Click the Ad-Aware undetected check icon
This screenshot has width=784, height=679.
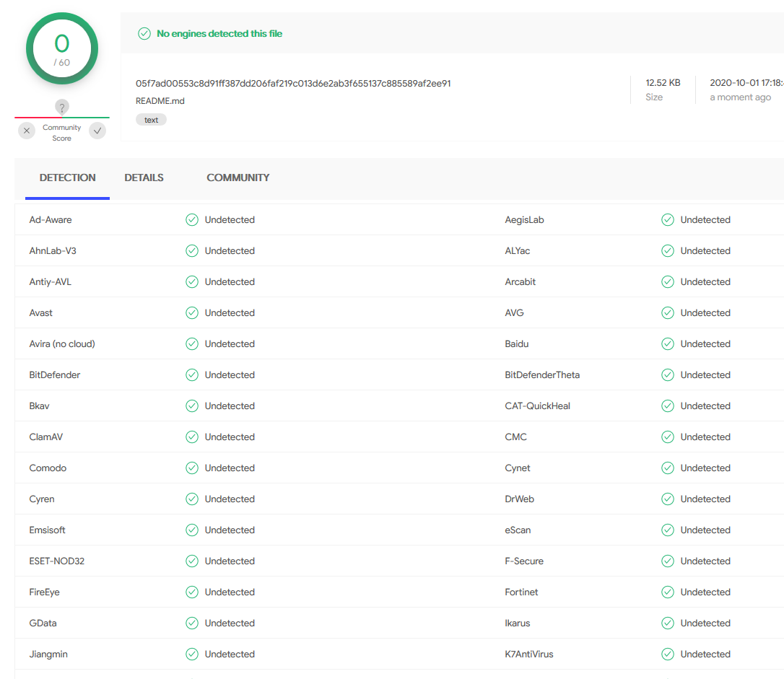point(192,220)
